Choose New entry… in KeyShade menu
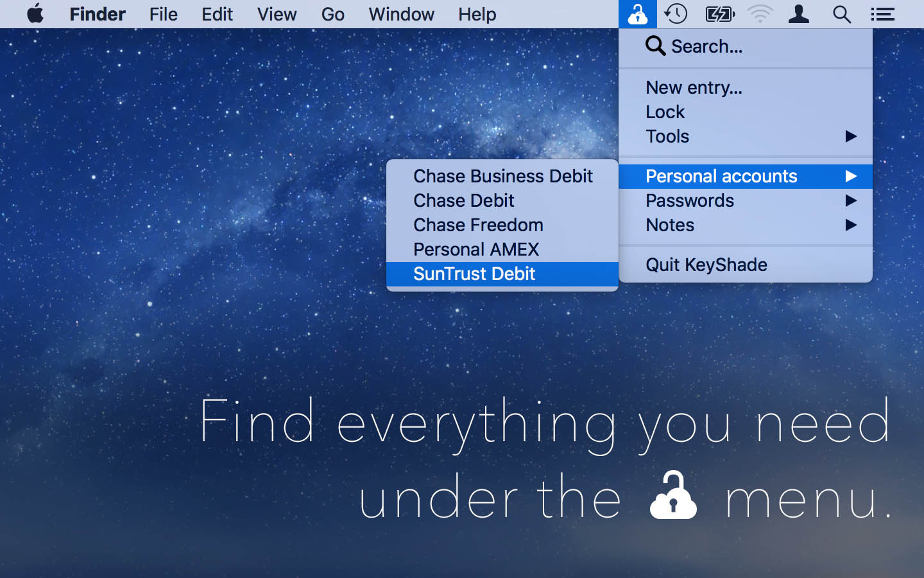Screen dimensions: 924x578 [746, 87]
